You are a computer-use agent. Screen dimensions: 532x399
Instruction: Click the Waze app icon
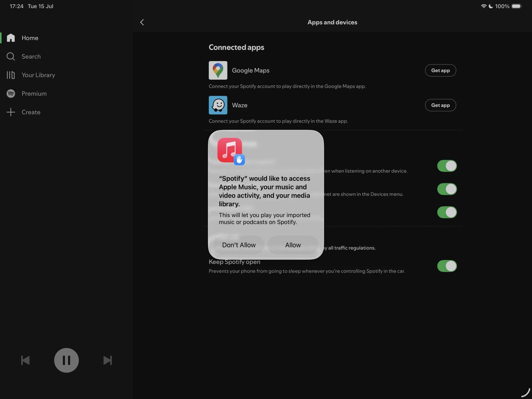click(x=218, y=105)
